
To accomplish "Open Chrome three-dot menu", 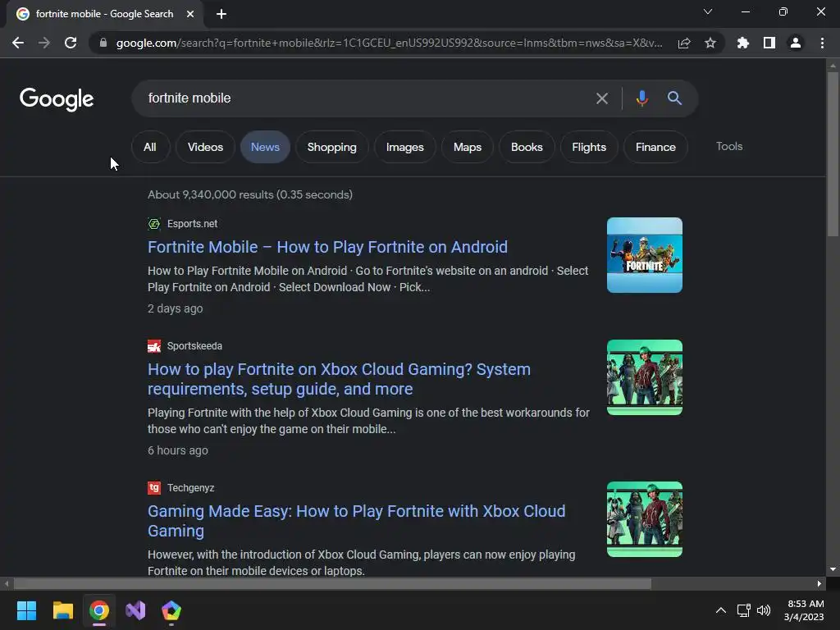I will 822,43.
